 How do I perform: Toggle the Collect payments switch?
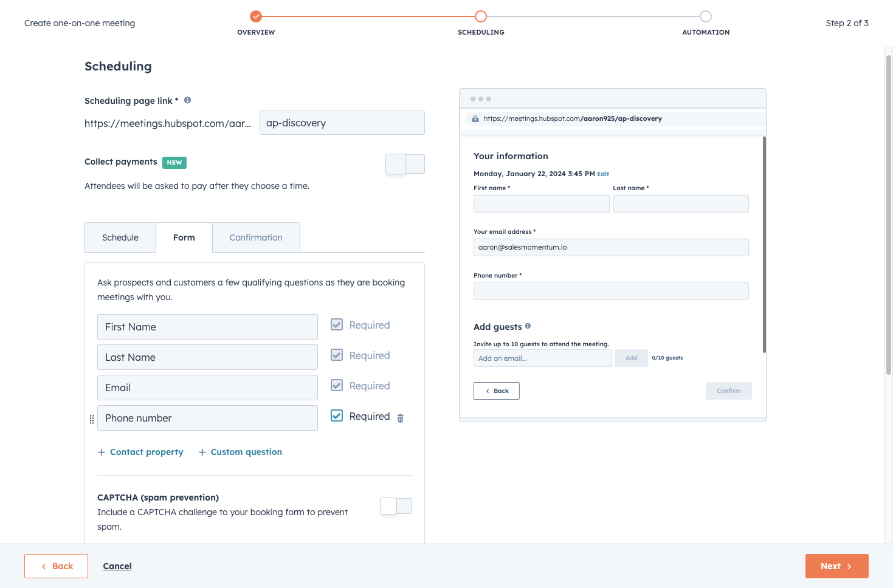point(405,164)
